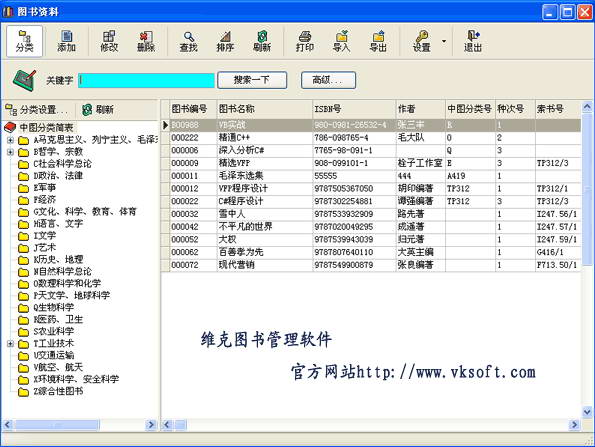Click the 修改 (edit) toolbar icon

[x=109, y=41]
